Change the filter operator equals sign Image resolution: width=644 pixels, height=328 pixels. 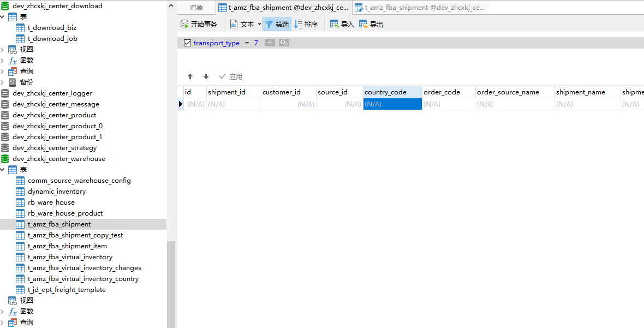point(247,43)
